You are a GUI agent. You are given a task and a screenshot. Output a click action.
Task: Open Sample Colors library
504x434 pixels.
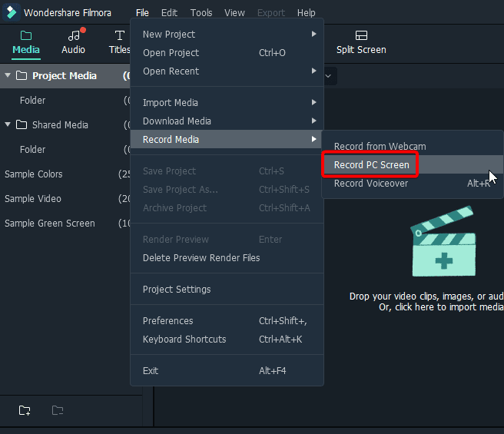coord(65,174)
